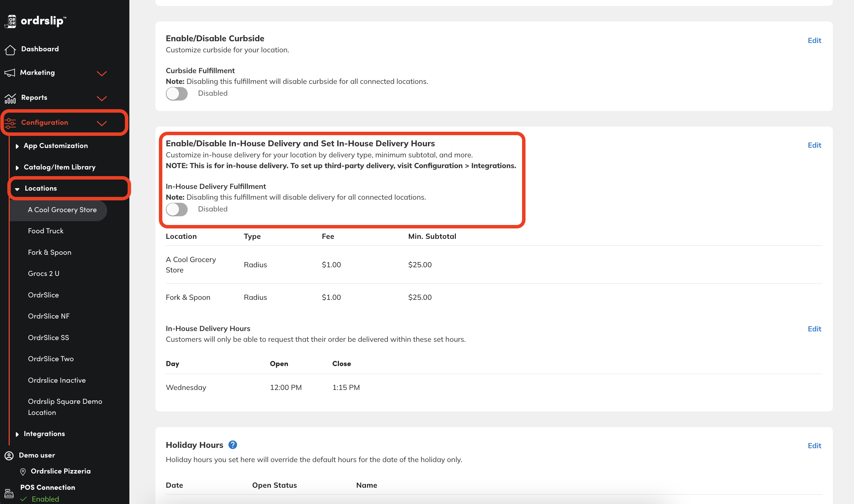The image size is (854, 504).
Task: Collapse the Locations tree item
Action: tap(17, 189)
